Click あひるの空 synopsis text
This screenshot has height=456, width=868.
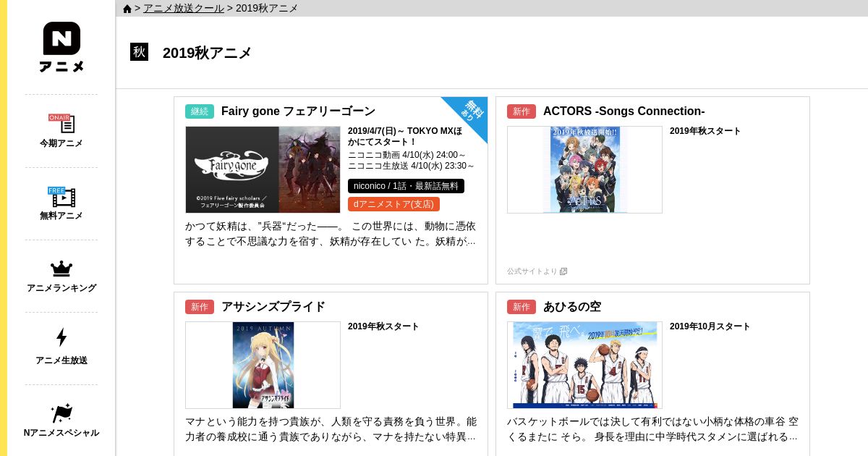click(652, 429)
